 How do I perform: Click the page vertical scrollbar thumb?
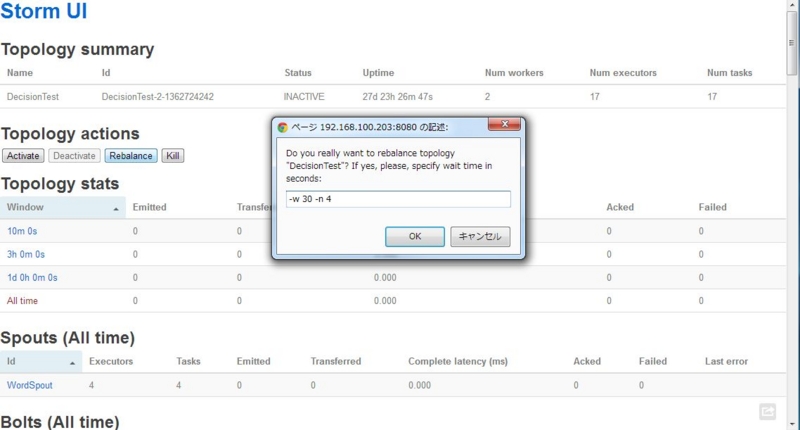[x=791, y=43]
